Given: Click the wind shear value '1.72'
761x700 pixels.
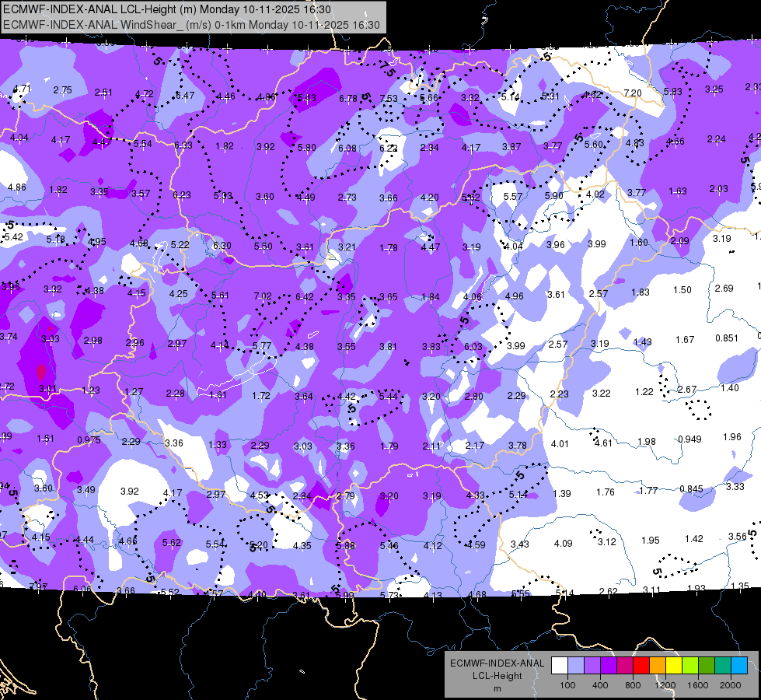Looking at the screenshot, I should [261, 395].
